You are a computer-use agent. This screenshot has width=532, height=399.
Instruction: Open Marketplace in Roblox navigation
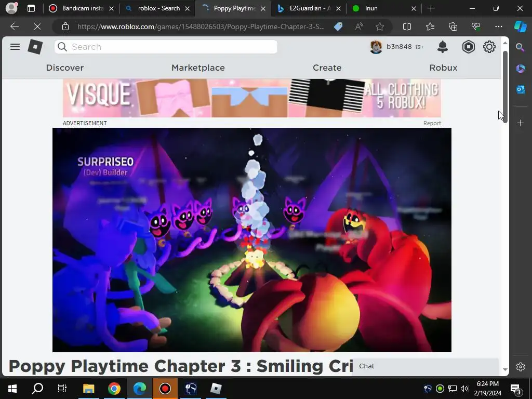(198, 68)
